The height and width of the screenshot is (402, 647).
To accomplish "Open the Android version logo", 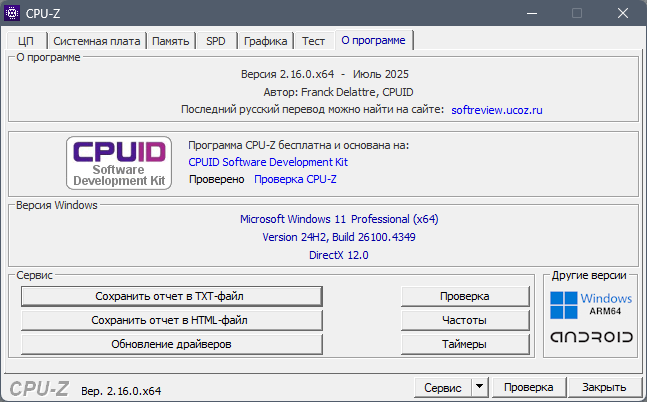I will pos(591,337).
